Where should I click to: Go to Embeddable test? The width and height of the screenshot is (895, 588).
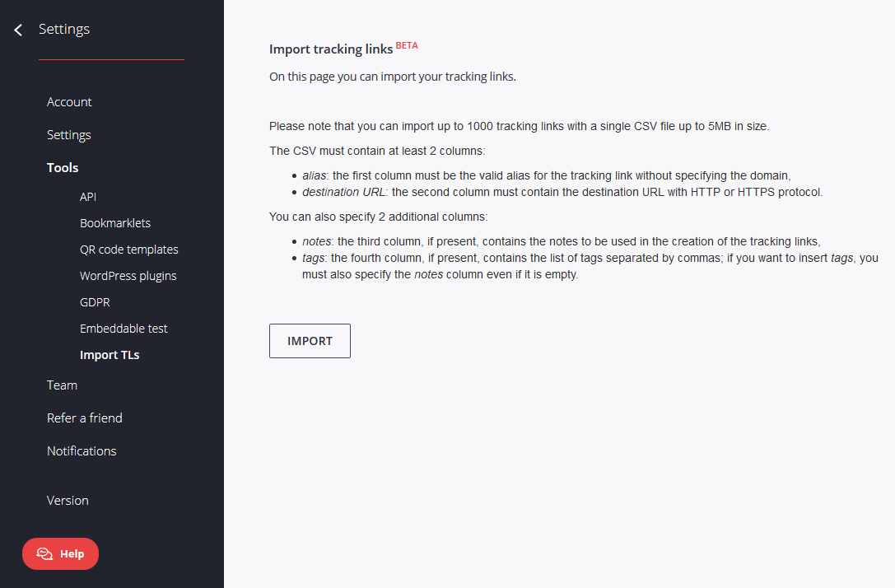click(x=124, y=329)
